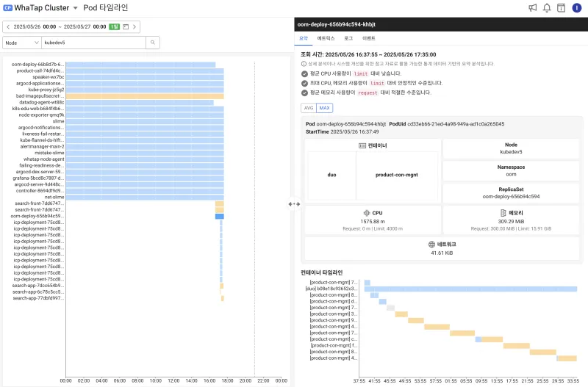588x387 pixels.
Task: Open the Node filter dropdown
Action: coord(22,43)
